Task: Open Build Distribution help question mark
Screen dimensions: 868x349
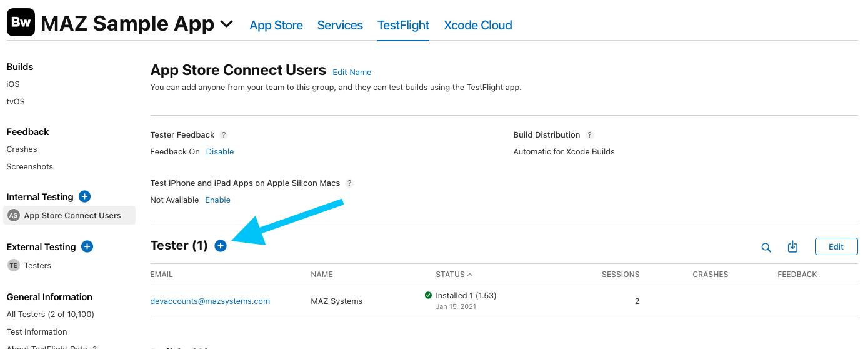Action: click(589, 135)
